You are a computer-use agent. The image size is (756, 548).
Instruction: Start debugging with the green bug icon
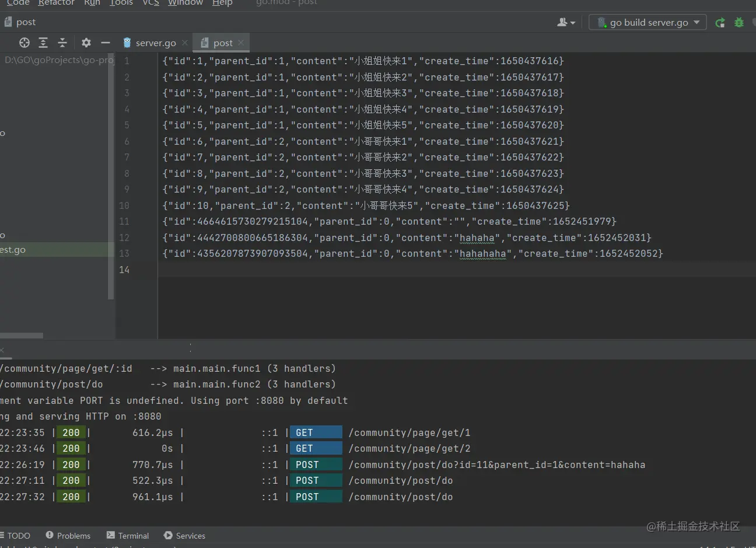739,22
